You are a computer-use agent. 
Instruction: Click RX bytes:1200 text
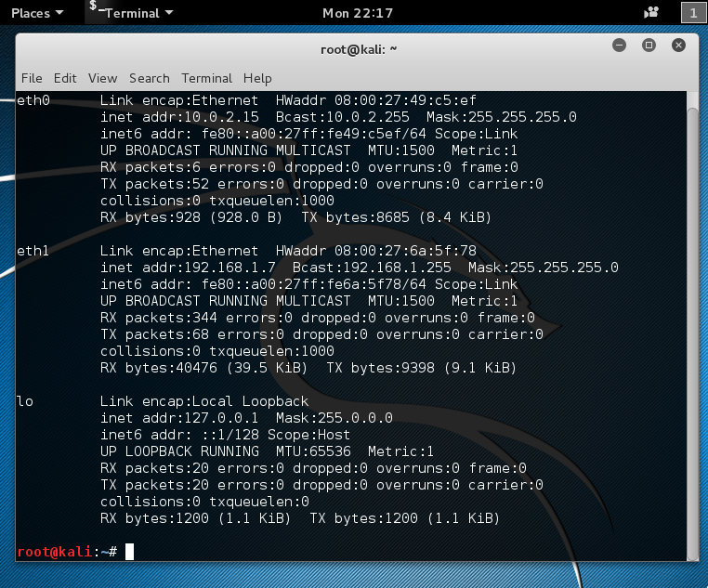click(154, 518)
